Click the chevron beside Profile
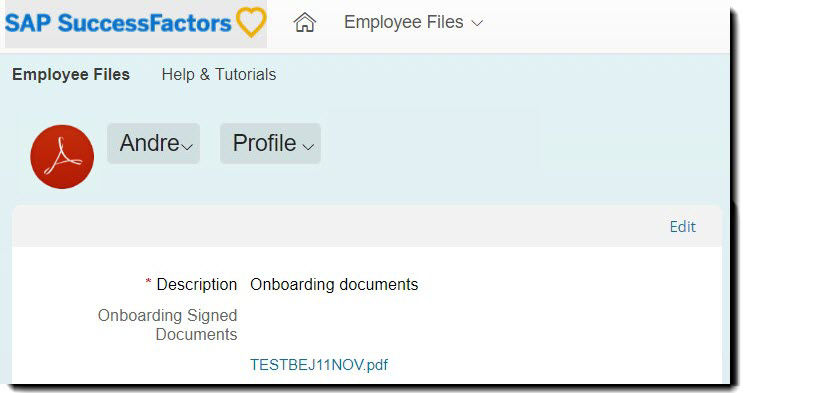This screenshot has height=393, width=830. click(x=309, y=147)
